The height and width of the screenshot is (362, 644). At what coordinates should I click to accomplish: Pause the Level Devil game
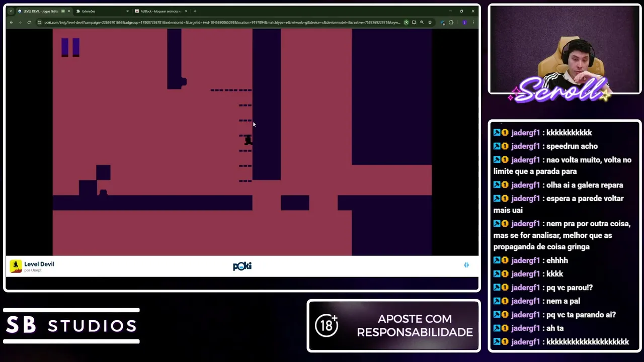(70, 47)
